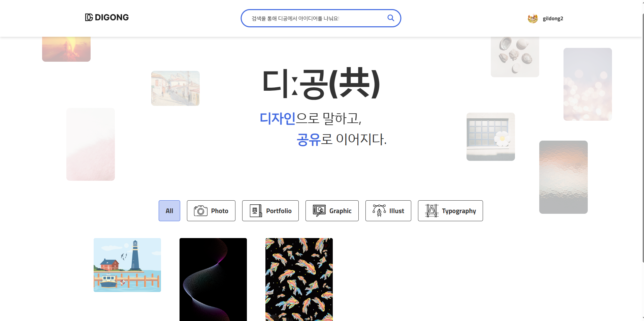Select the letter-A icon in Typography filter
644x321 pixels.
432,210
